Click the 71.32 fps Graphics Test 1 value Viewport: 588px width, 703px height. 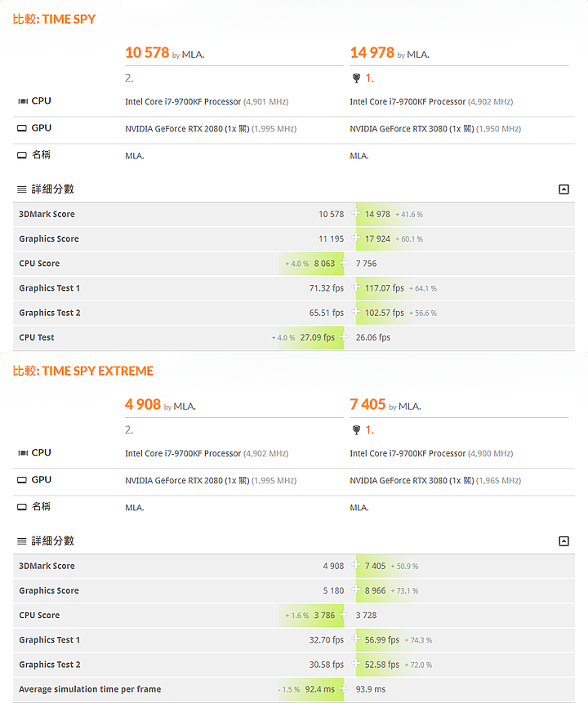point(327,288)
